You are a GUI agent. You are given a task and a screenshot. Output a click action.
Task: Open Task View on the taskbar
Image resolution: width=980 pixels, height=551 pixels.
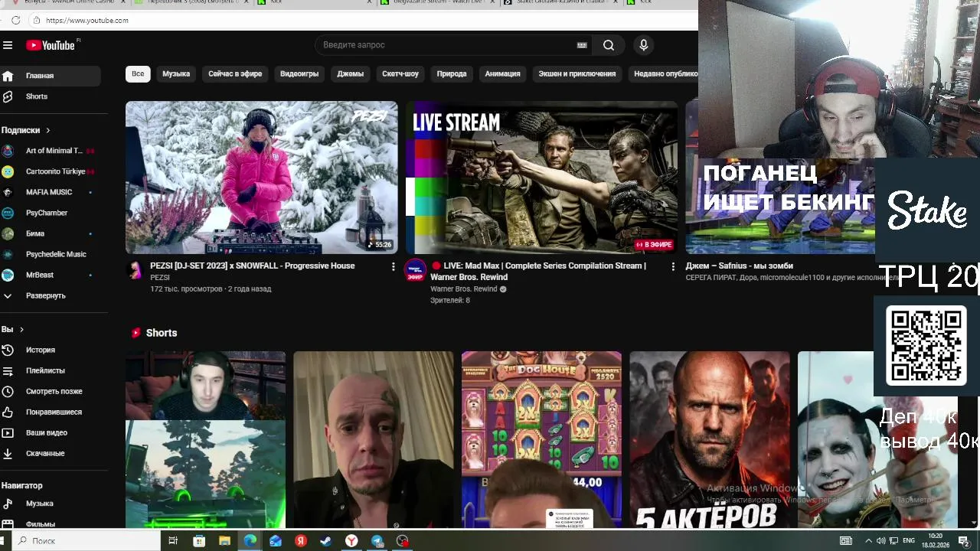173,541
